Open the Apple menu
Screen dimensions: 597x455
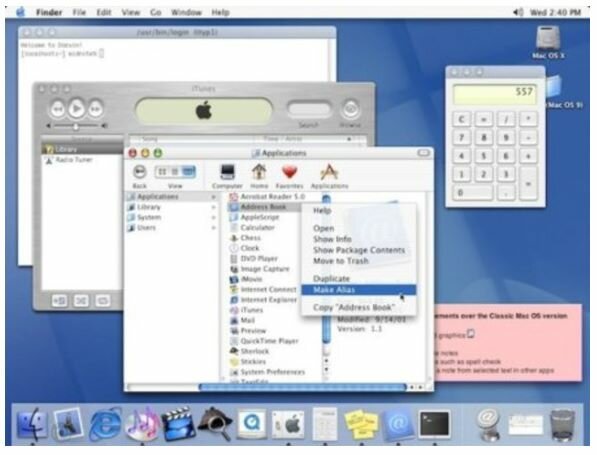(x=21, y=12)
